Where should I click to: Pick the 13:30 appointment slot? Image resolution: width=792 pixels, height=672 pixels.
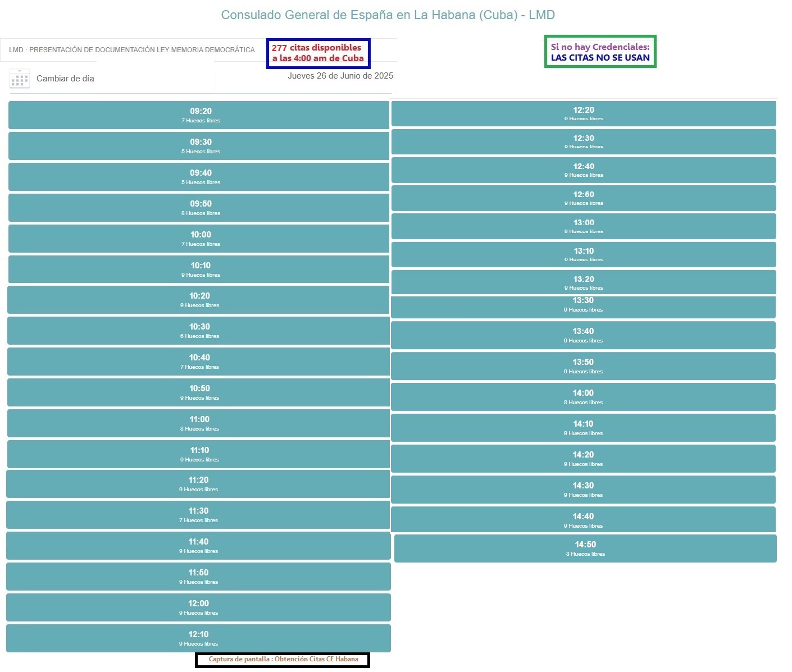(583, 306)
